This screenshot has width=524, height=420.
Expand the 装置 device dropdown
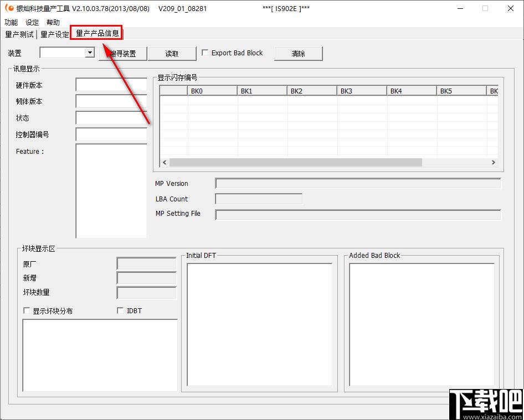point(90,53)
